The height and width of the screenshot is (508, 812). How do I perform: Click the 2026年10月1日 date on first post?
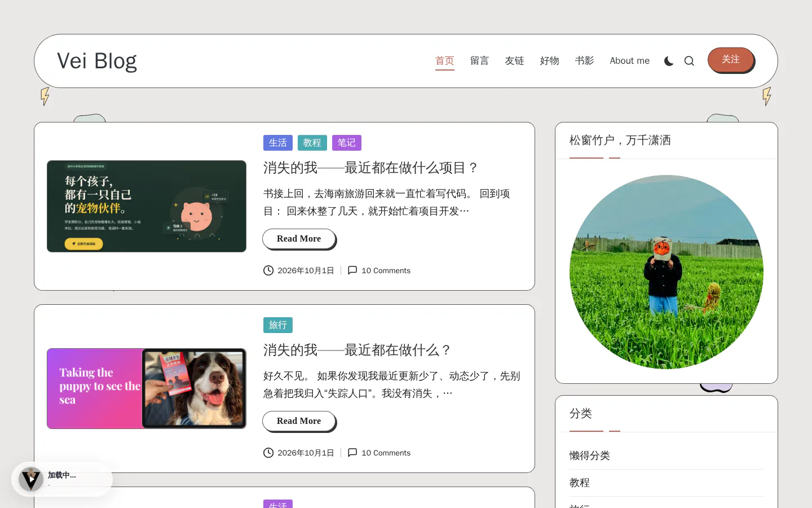(x=306, y=270)
